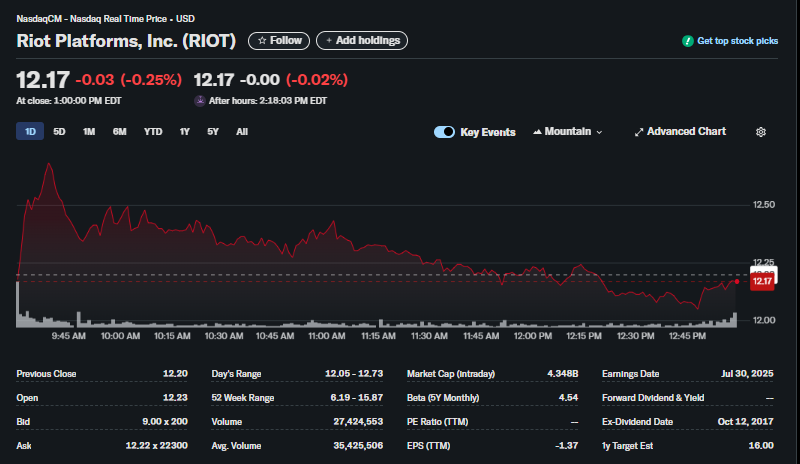Select the 5Y range tab
This screenshot has width=800, height=464.
pyautogui.click(x=213, y=132)
